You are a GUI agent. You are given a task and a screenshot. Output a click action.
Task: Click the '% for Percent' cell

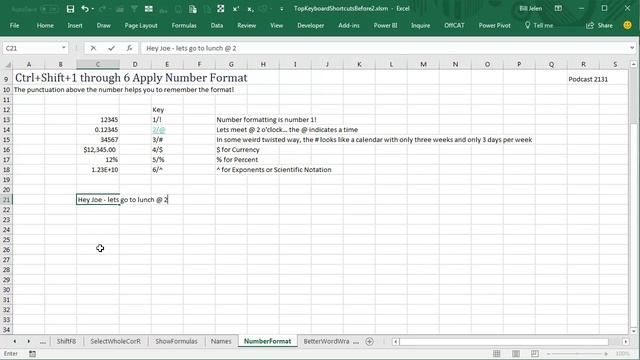pyautogui.click(x=237, y=160)
